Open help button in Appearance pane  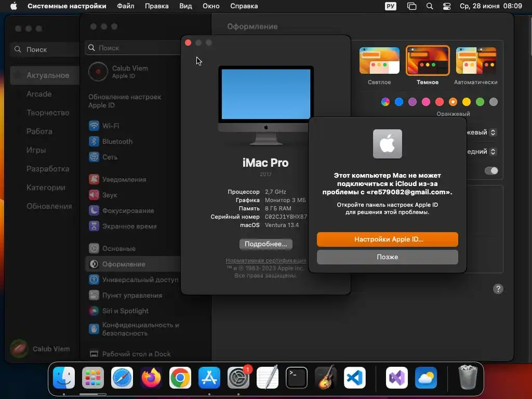tap(498, 289)
